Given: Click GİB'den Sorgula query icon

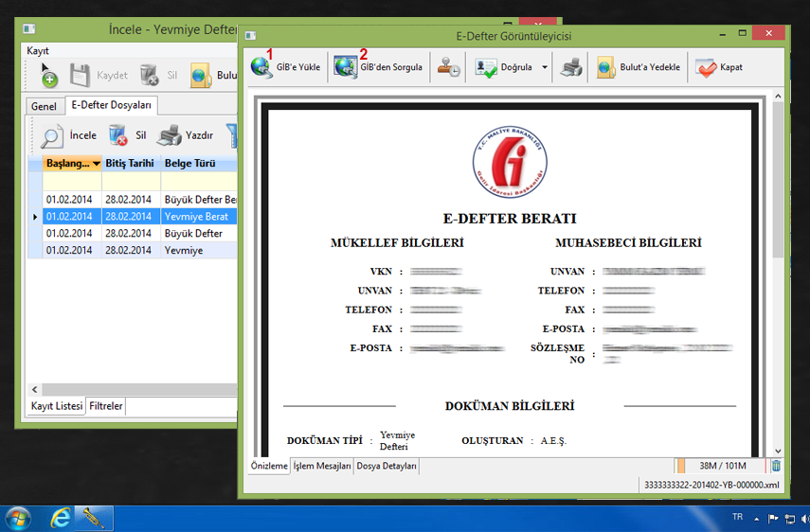Looking at the screenshot, I should 345,68.
